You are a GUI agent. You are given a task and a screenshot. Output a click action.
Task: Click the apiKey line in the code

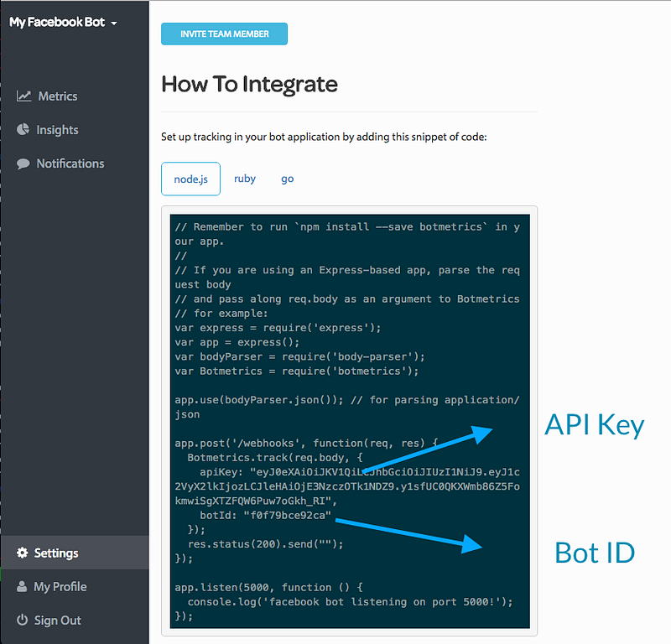(x=360, y=472)
